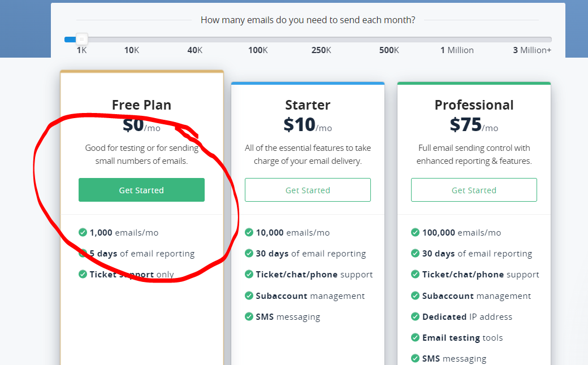The width and height of the screenshot is (588, 365).
Task: Select the Starter $10/mo price
Action: point(308,125)
